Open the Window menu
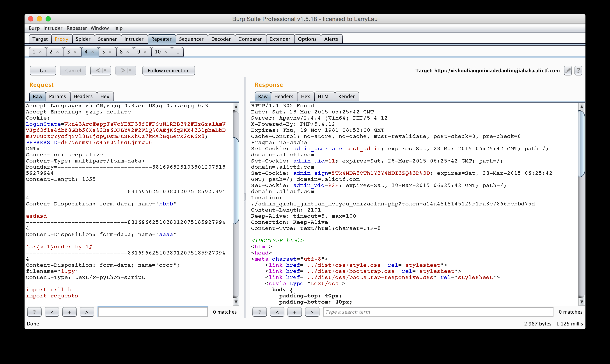The height and width of the screenshot is (364, 610). click(x=100, y=28)
